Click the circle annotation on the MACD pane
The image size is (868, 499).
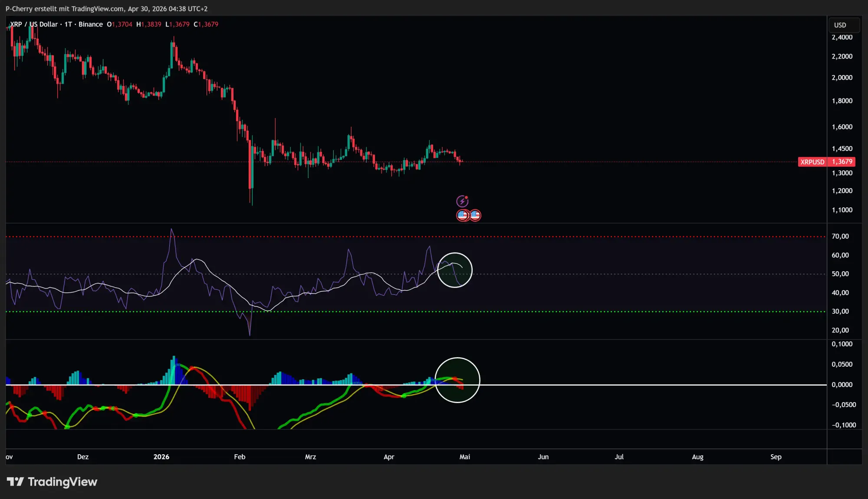pyautogui.click(x=457, y=380)
